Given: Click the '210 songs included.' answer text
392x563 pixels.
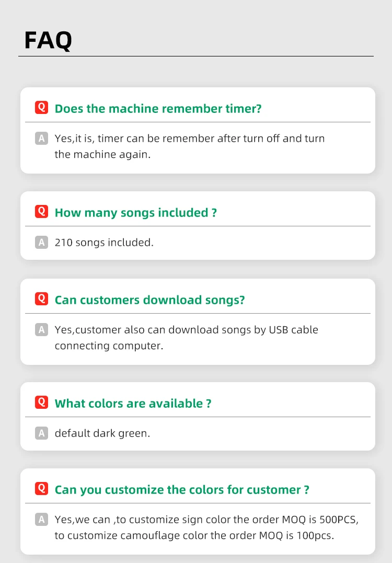Looking at the screenshot, I should (104, 243).
